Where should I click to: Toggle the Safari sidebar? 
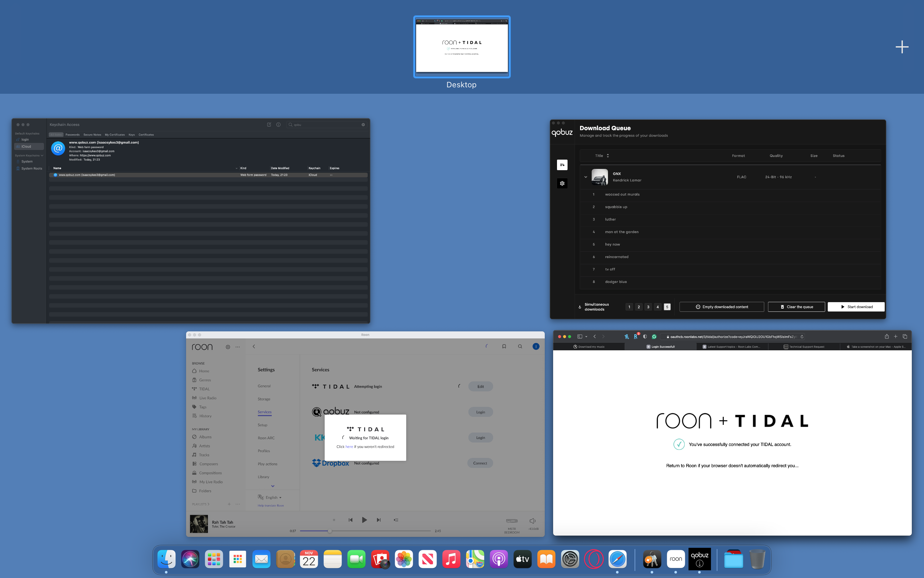click(x=580, y=337)
